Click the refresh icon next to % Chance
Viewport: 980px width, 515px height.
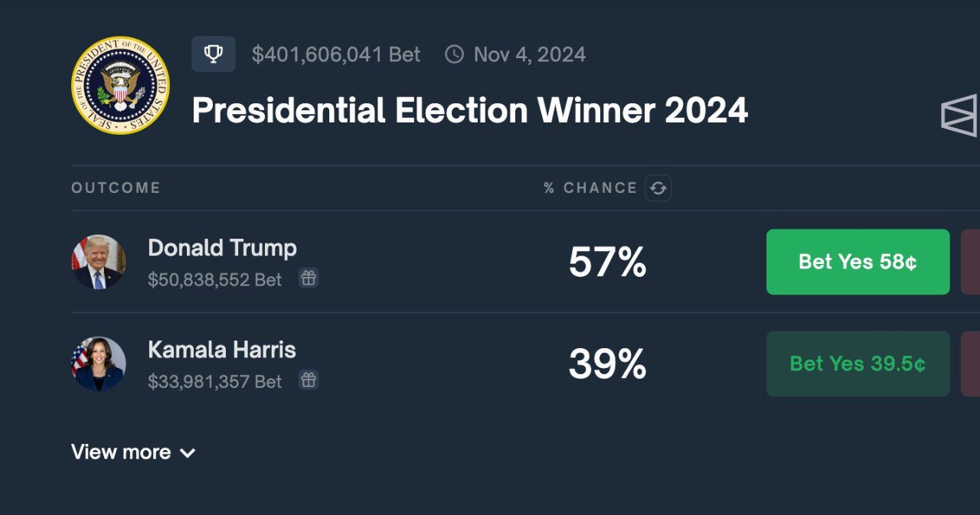point(658,188)
